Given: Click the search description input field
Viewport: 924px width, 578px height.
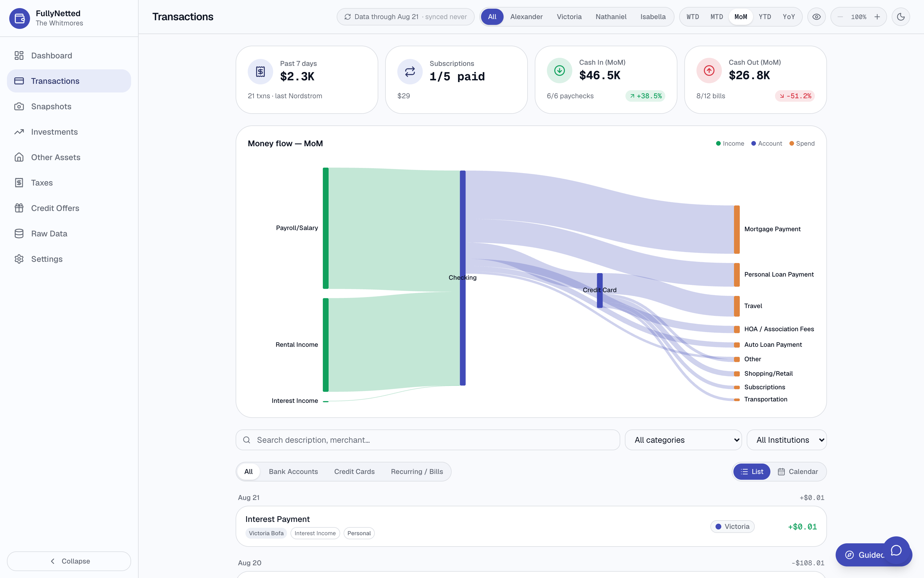Looking at the screenshot, I should (428, 440).
